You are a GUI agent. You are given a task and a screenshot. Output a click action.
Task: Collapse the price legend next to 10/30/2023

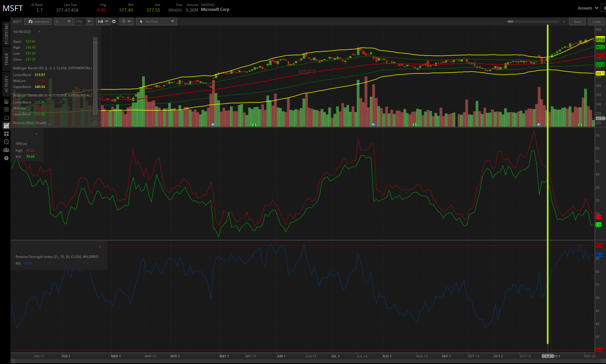pyautogui.click(x=39, y=32)
